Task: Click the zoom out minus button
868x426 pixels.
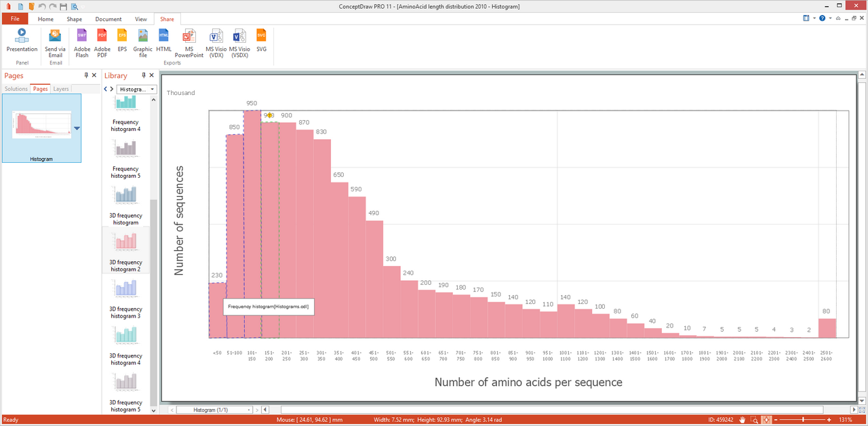Action: point(776,420)
